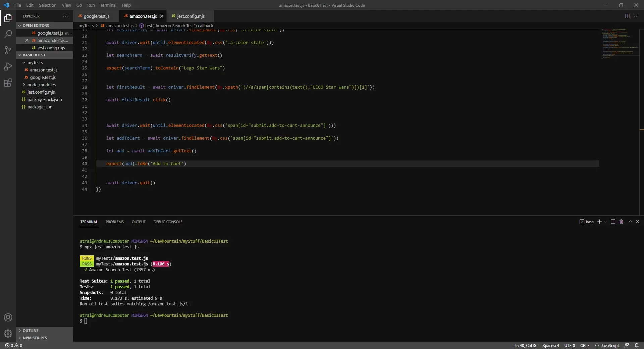Expand the node_modules folder
This screenshot has height=349, width=644.
44,85
